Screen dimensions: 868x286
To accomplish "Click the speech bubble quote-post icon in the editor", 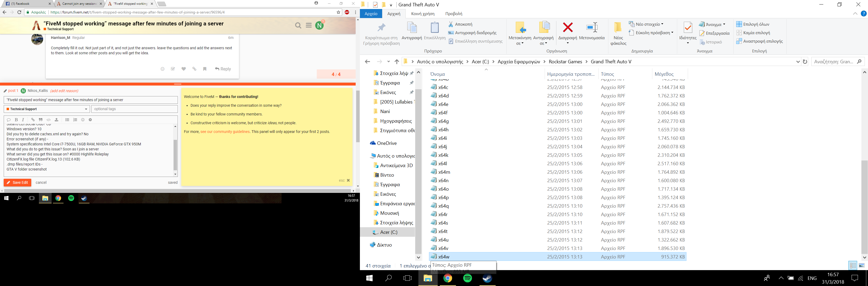I will (9, 120).
